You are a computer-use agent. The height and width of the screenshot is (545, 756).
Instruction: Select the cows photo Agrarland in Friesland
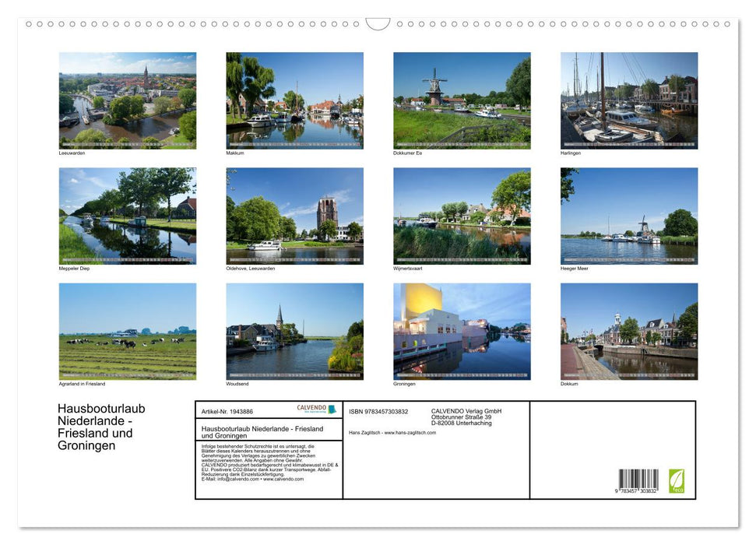(x=127, y=331)
